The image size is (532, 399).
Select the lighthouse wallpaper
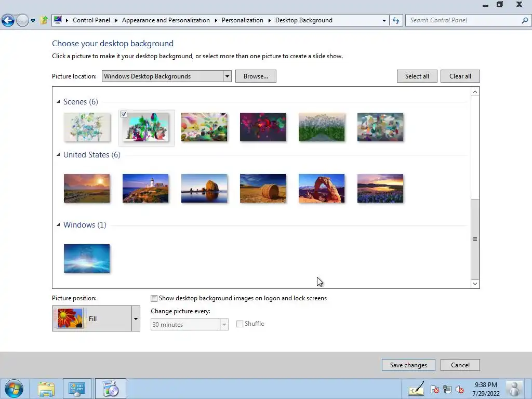(145, 188)
